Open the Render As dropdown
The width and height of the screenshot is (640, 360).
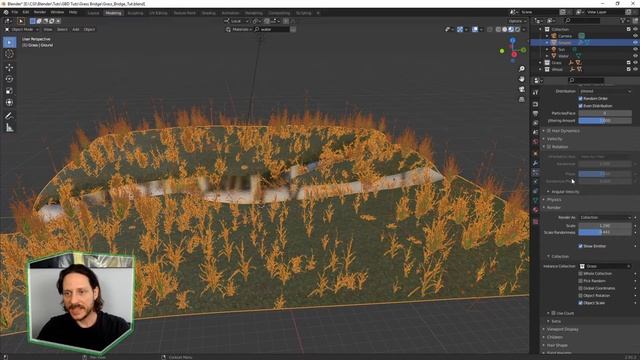point(605,218)
